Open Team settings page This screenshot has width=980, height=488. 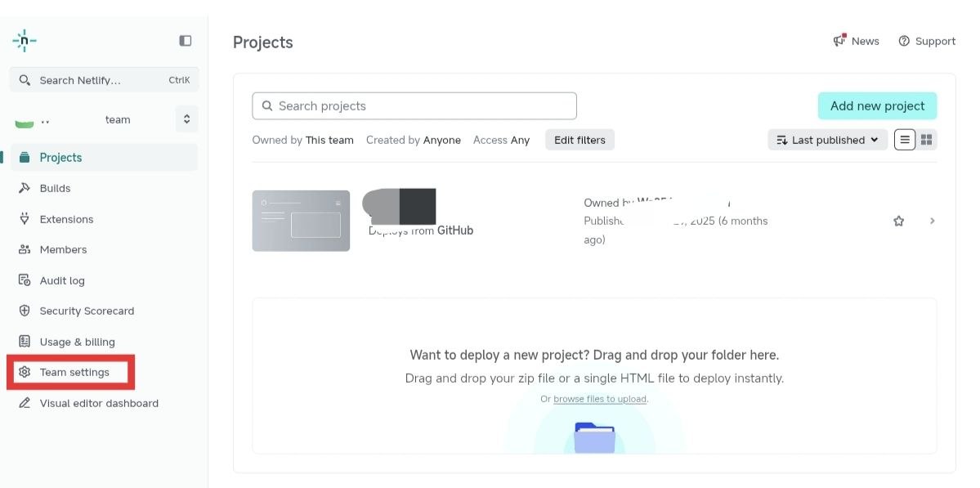74,373
